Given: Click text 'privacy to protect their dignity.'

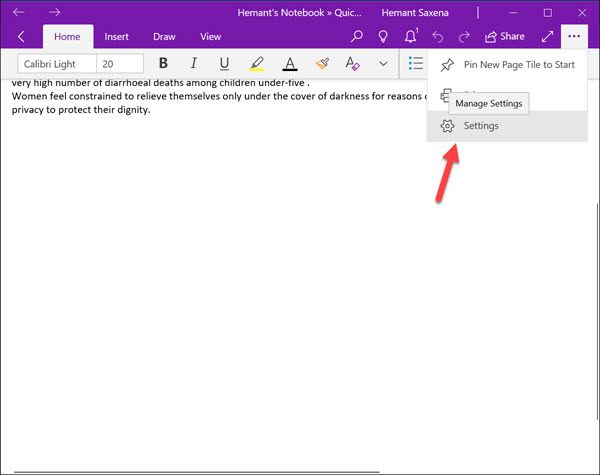Looking at the screenshot, I should (81, 110).
